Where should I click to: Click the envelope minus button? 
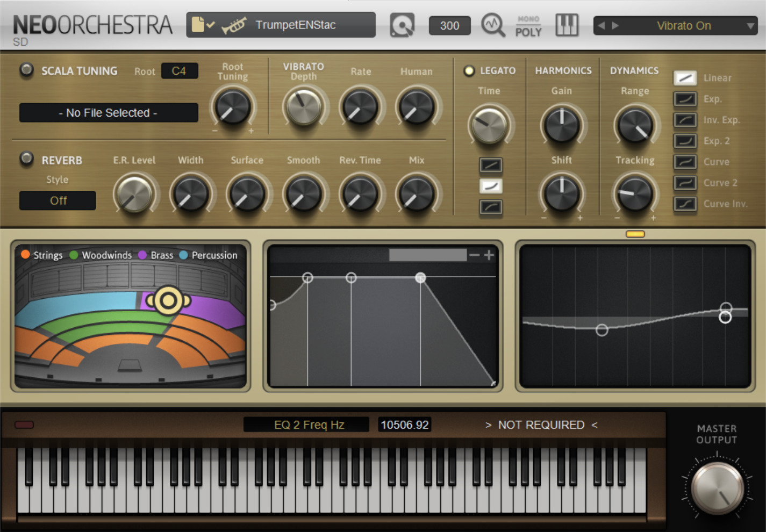click(x=474, y=255)
